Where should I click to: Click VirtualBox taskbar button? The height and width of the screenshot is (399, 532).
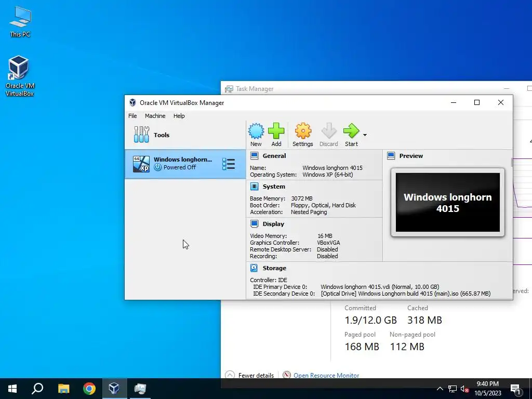tap(114, 389)
